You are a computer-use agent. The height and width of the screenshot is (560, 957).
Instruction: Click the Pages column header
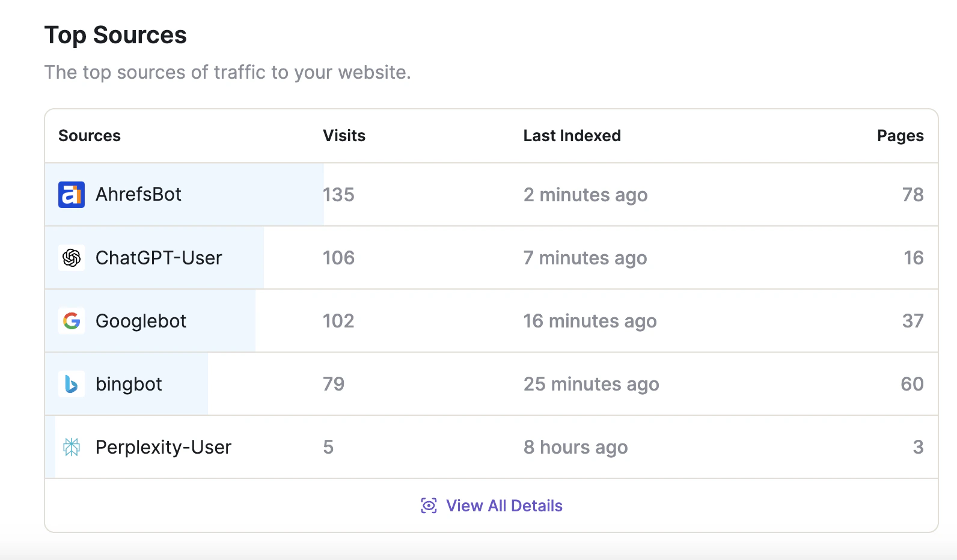pos(900,136)
